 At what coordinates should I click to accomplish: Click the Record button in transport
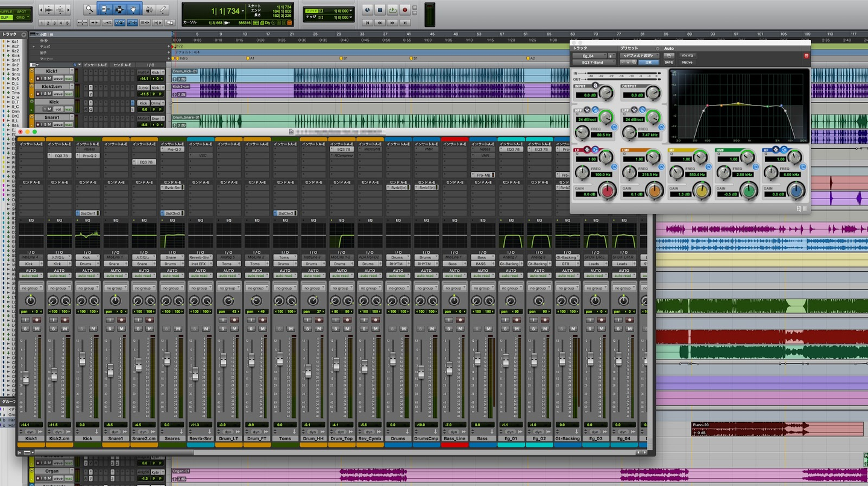(x=404, y=10)
